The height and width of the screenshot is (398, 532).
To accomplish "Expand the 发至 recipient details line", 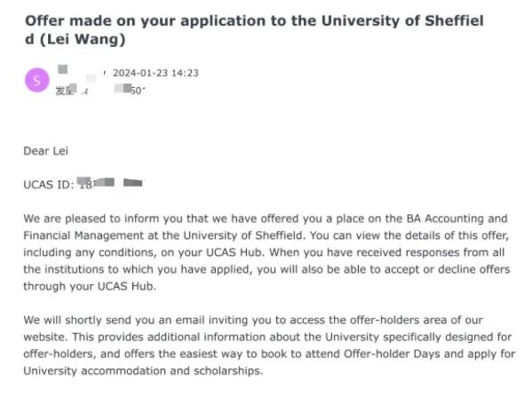I will [x=100, y=91].
